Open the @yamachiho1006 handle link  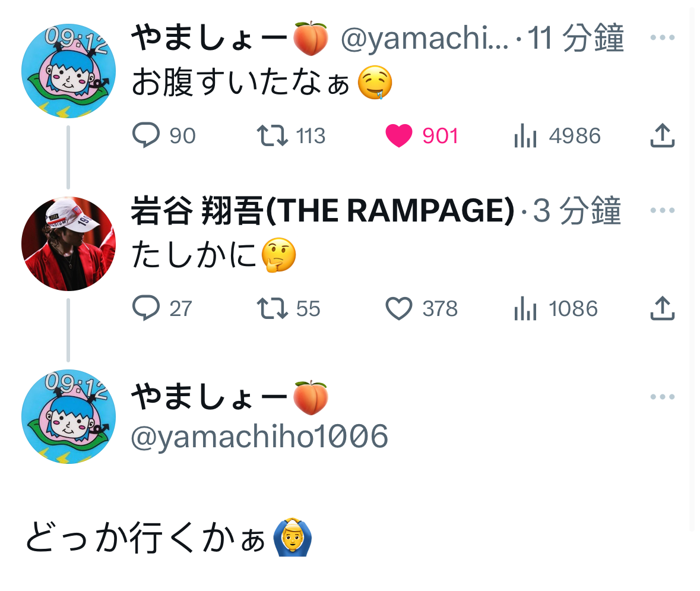point(259,436)
